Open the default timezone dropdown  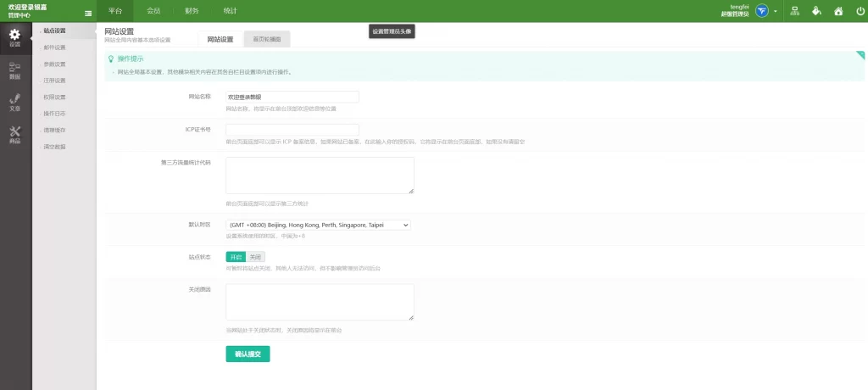pyautogui.click(x=318, y=225)
